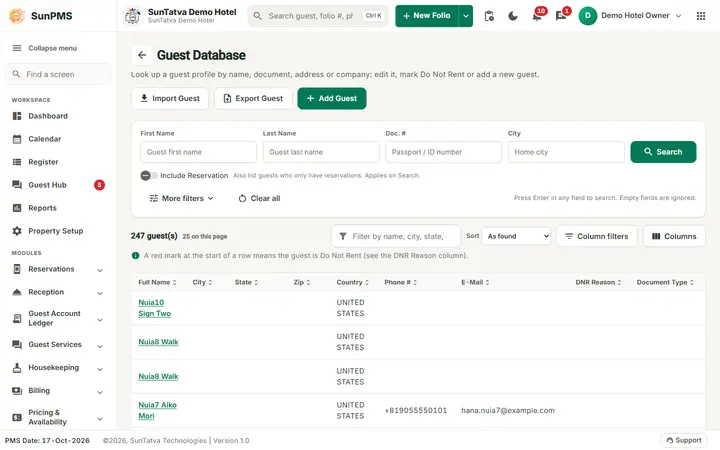Sort by Phone # column arrows
The image size is (720, 450).
click(x=415, y=282)
